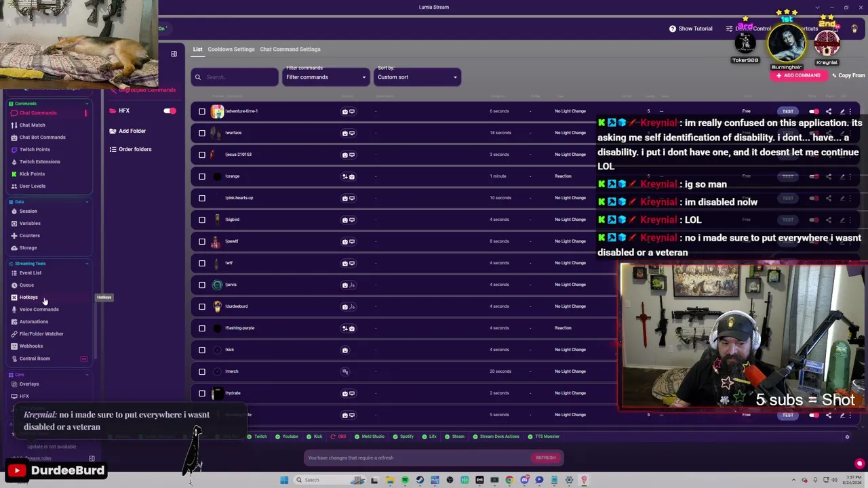Click the !adventure-time-1 command thumbnail
This screenshot has width=868, height=488.
pos(217,111)
